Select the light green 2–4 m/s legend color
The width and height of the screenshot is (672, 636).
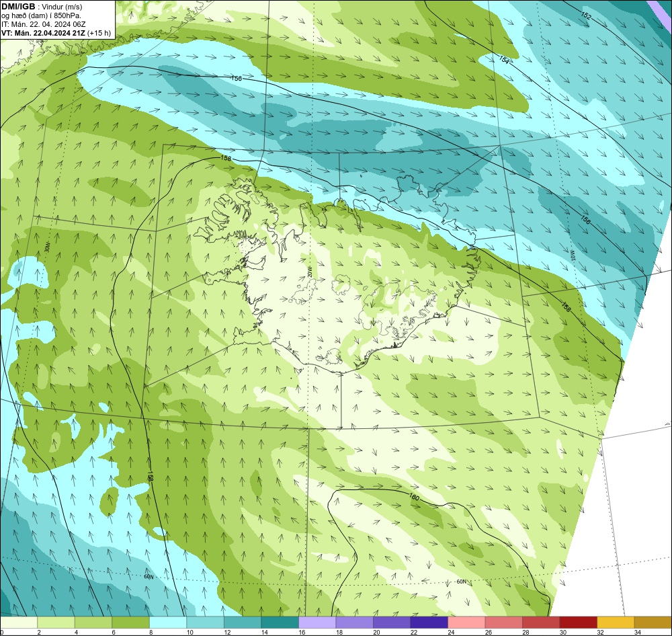[56, 623]
